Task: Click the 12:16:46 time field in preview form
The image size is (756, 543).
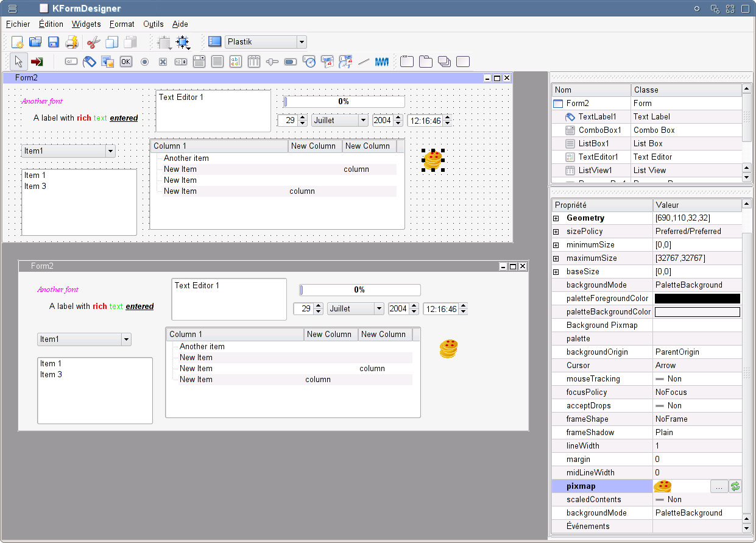Action: point(445,309)
